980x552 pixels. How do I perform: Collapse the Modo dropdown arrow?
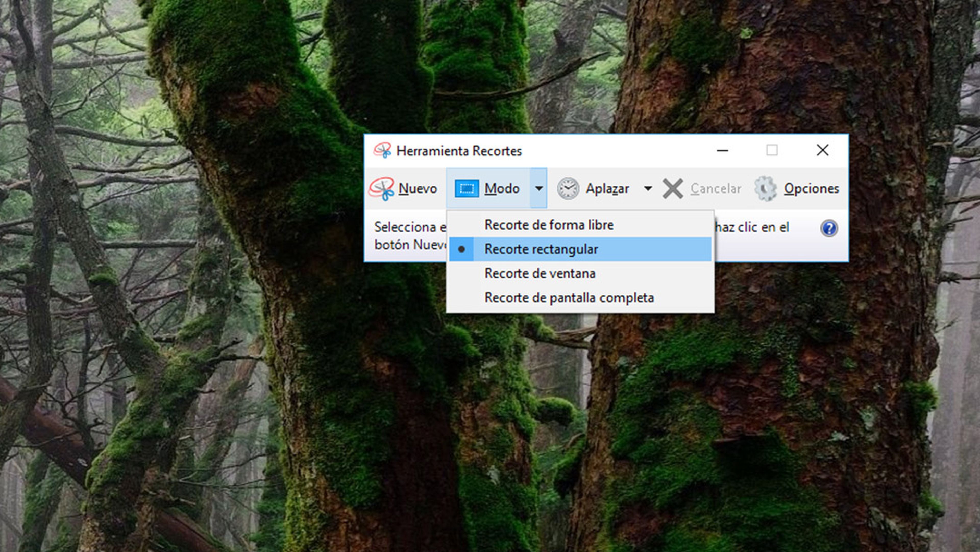pyautogui.click(x=539, y=188)
